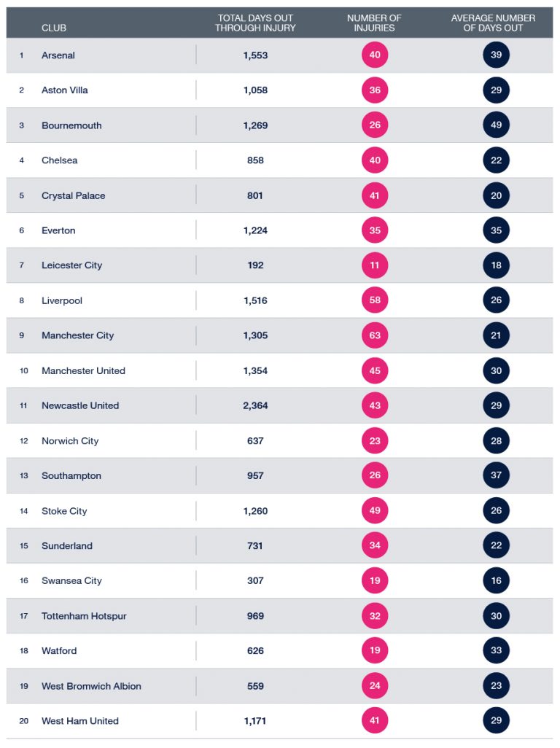Click the Crystal Palace club name
560x748 pixels.
(x=74, y=195)
